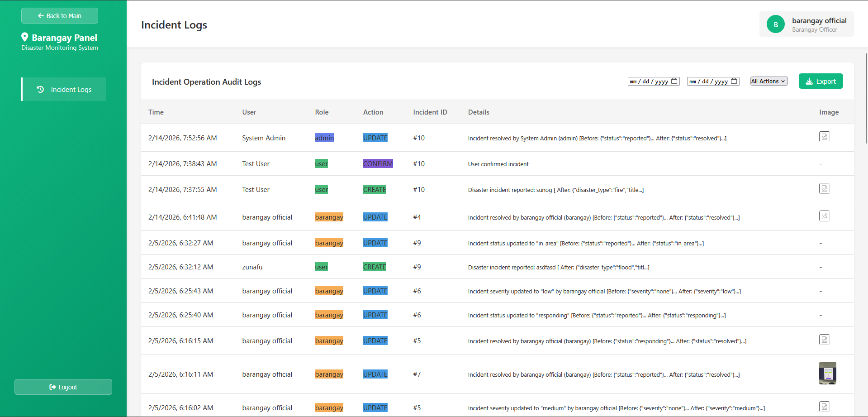Select the Incident Logs sidebar item
Viewport: 868px width, 417px height.
click(x=64, y=89)
